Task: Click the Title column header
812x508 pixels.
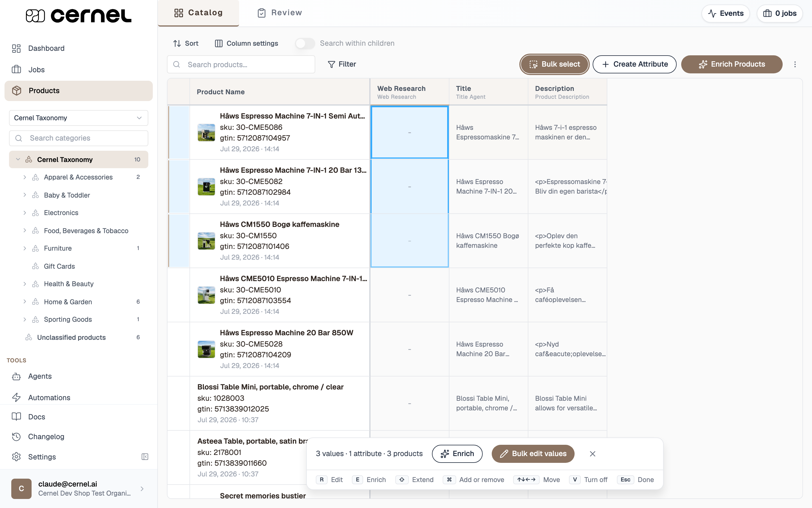Action: click(489, 92)
